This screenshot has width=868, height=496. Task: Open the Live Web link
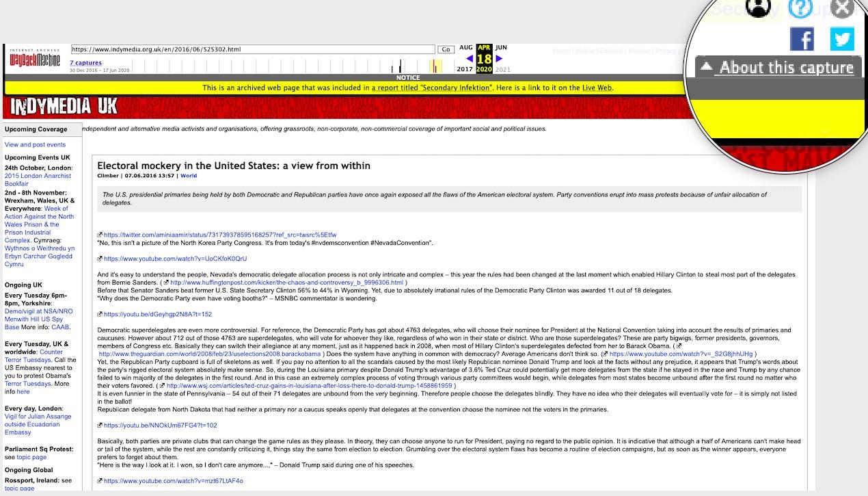(x=597, y=88)
